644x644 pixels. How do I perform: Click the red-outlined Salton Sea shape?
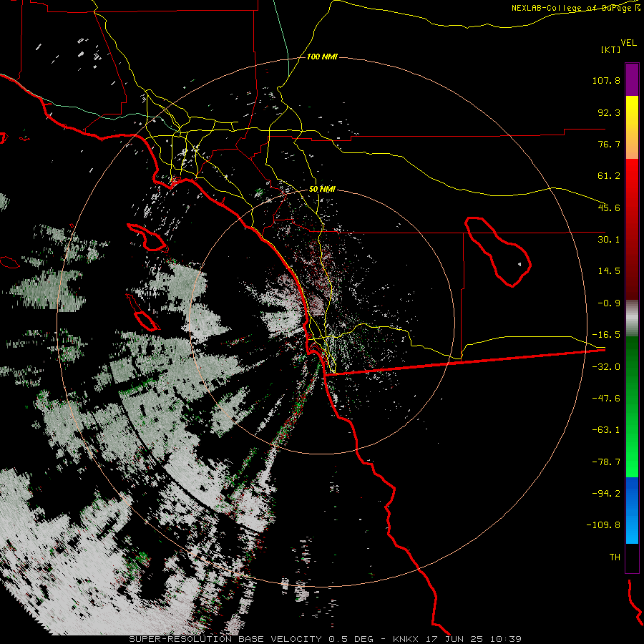pyautogui.click(x=498, y=251)
